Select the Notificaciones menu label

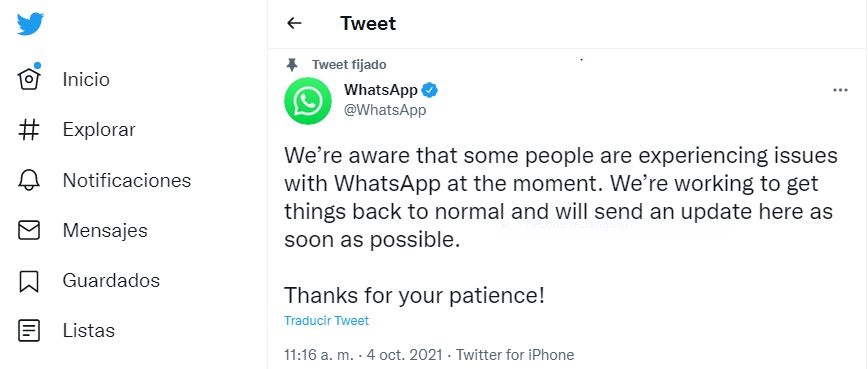pos(127,180)
